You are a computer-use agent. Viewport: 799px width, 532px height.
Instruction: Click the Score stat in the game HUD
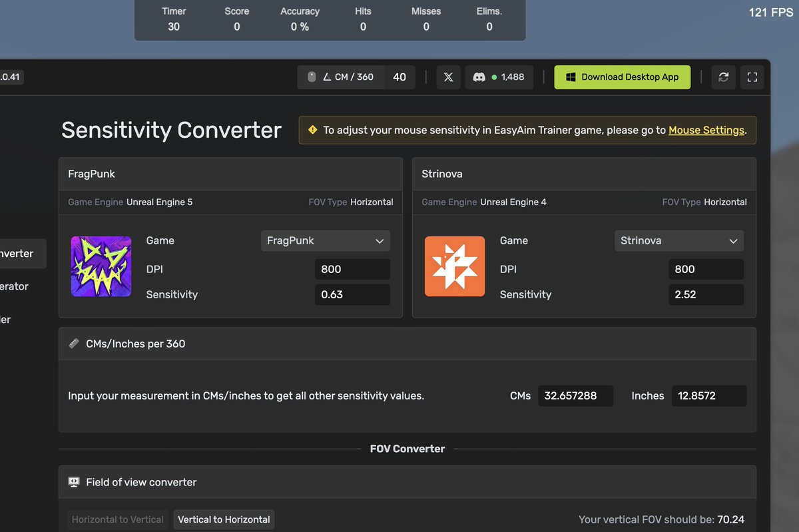pyautogui.click(x=237, y=19)
